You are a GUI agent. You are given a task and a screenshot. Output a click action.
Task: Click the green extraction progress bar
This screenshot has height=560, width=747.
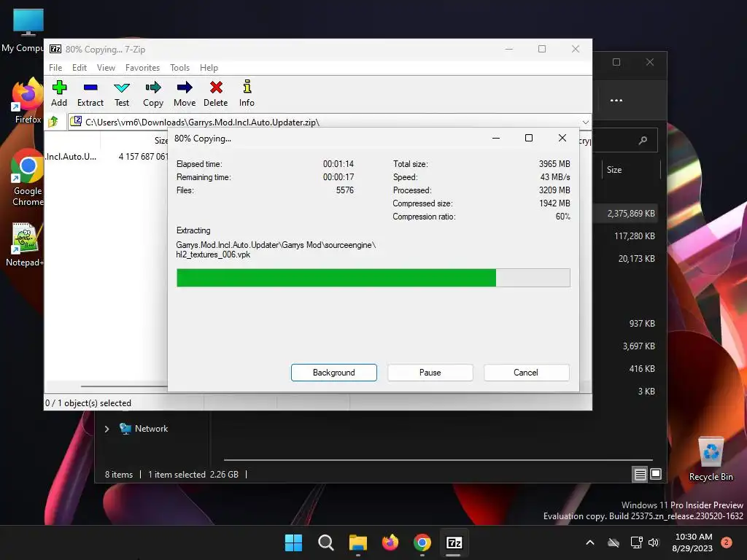coord(373,278)
